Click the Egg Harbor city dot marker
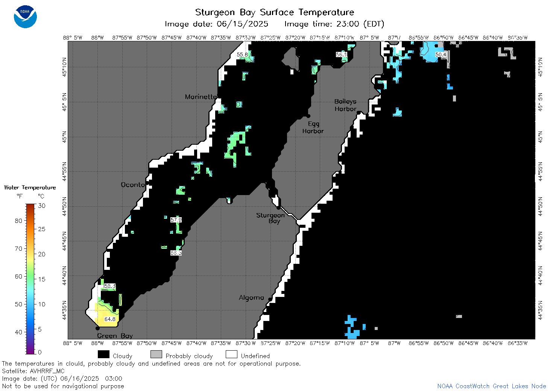 tap(308, 116)
